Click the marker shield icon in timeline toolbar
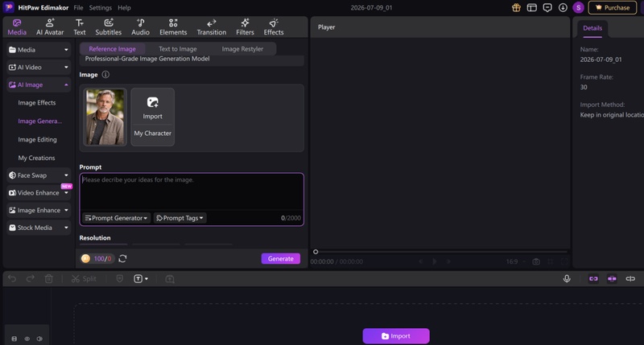Viewport: 644px width, 345px height. (x=119, y=279)
